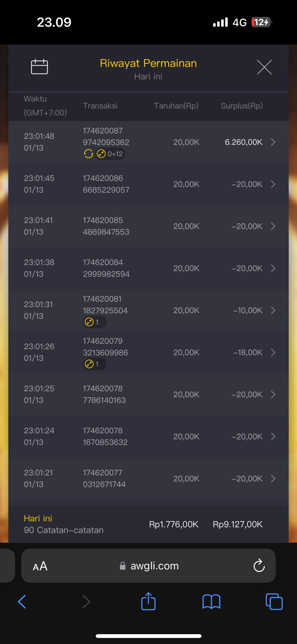The height and width of the screenshot is (644, 297).
Task: Tap the circular respin arrow icon
Action: pyautogui.click(x=88, y=154)
